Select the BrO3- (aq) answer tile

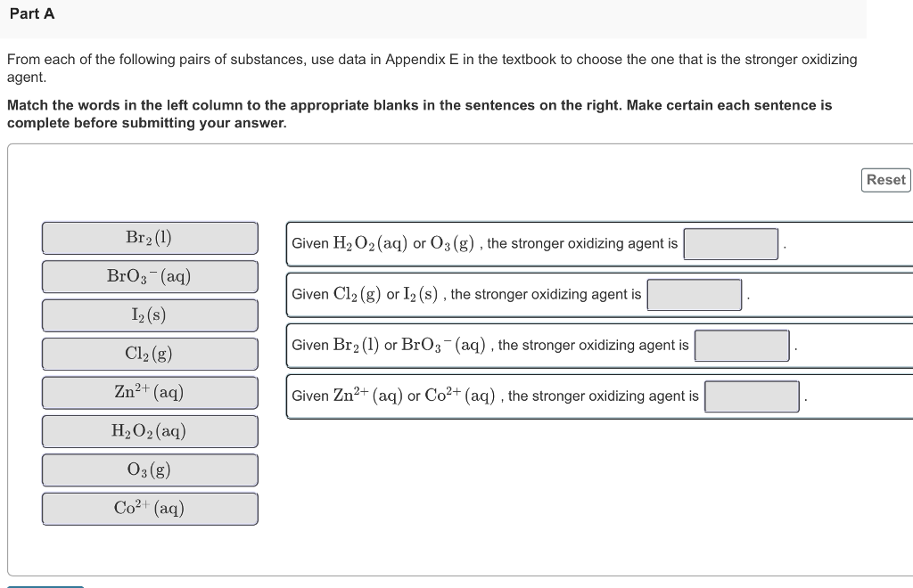149,276
